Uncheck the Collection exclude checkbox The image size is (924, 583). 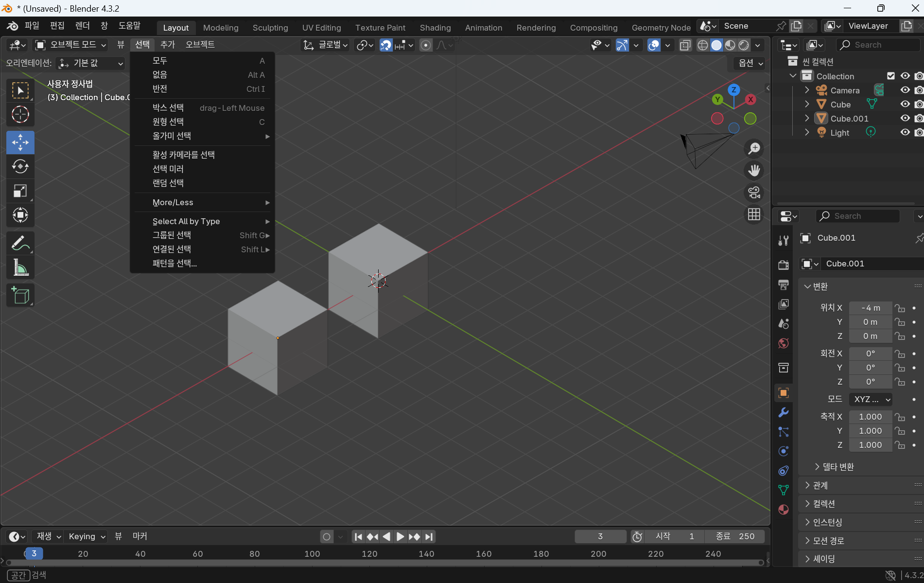[891, 76]
